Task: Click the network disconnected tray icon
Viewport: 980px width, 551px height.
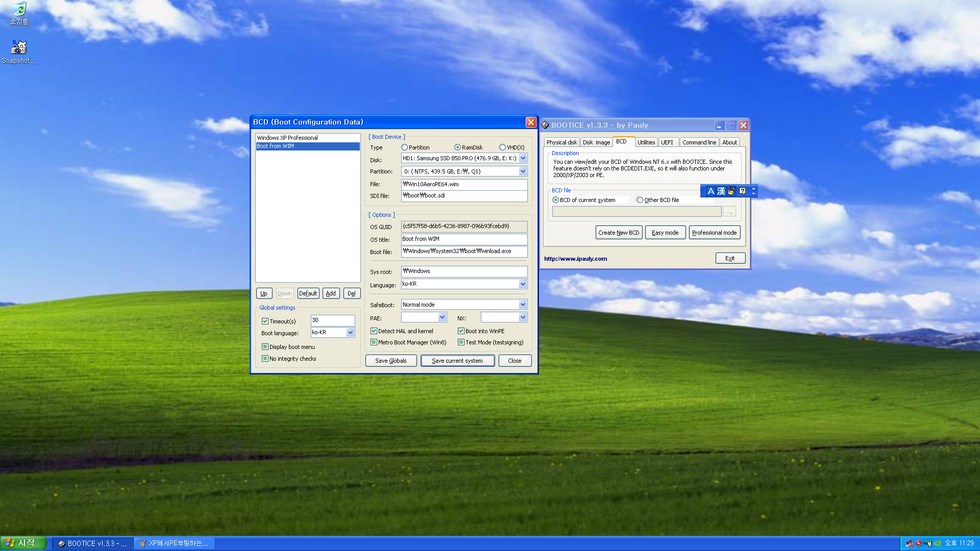Action: click(909, 543)
